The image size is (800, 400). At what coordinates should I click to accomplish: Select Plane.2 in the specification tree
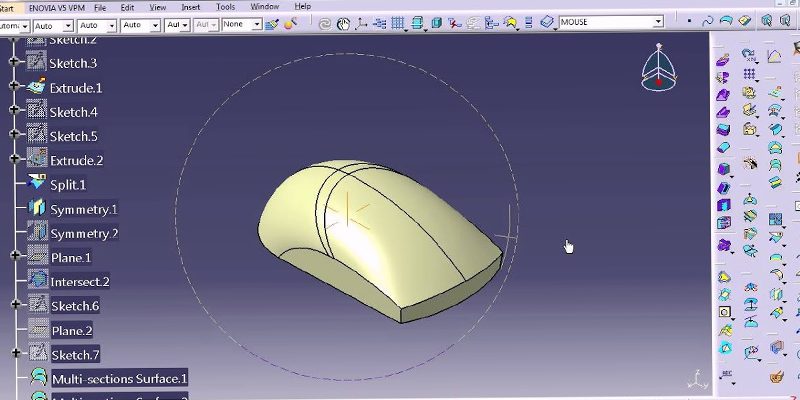[x=71, y=330]
